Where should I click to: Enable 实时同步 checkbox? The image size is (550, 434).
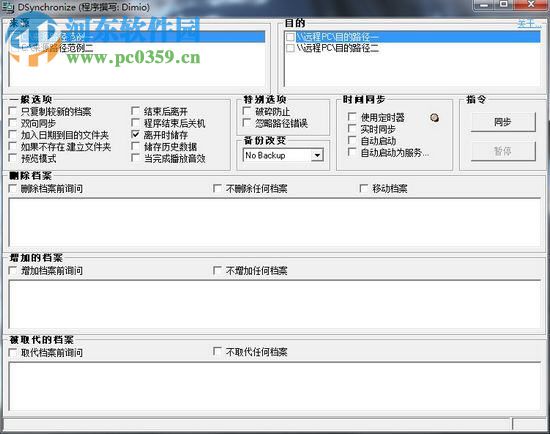pyautogui.click(x=352, y=129)
